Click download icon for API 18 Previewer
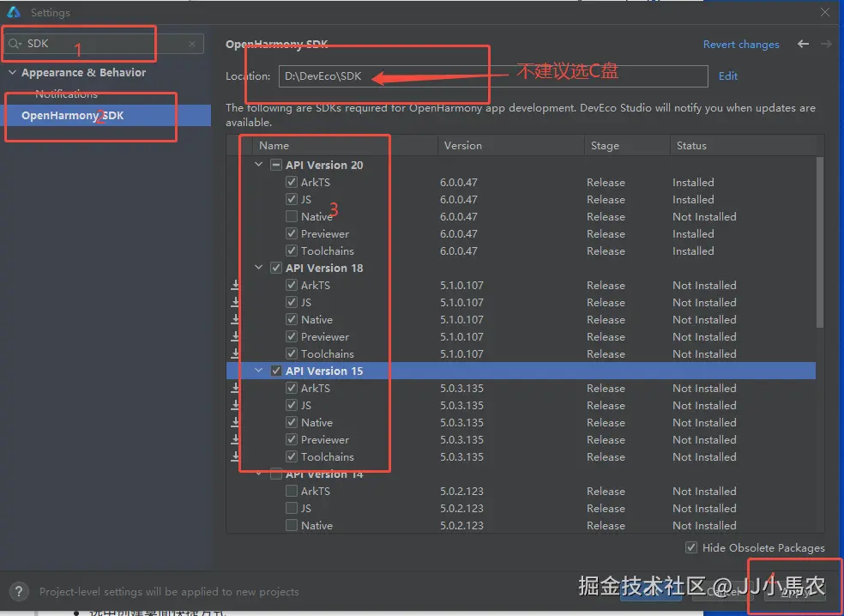The width and height of the screenshot is (844, 616). click(x=235, y=336)
